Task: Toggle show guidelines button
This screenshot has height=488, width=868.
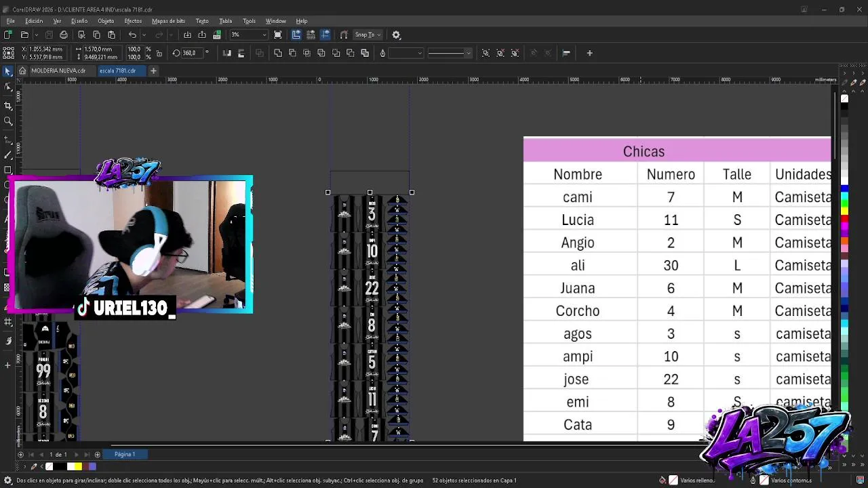Action: pyautogui.click(x=325, y=35)
